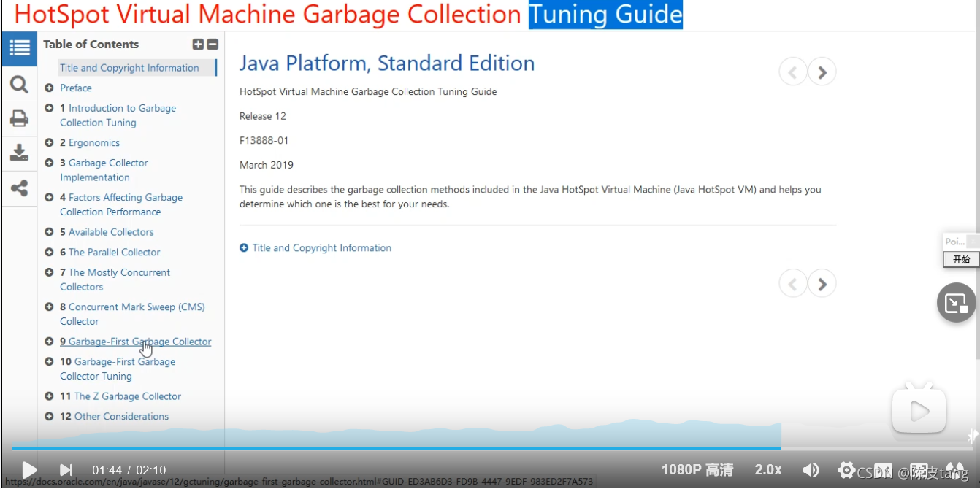Mute the video volume
Viewport: 980px width, 489px height.
811,470
